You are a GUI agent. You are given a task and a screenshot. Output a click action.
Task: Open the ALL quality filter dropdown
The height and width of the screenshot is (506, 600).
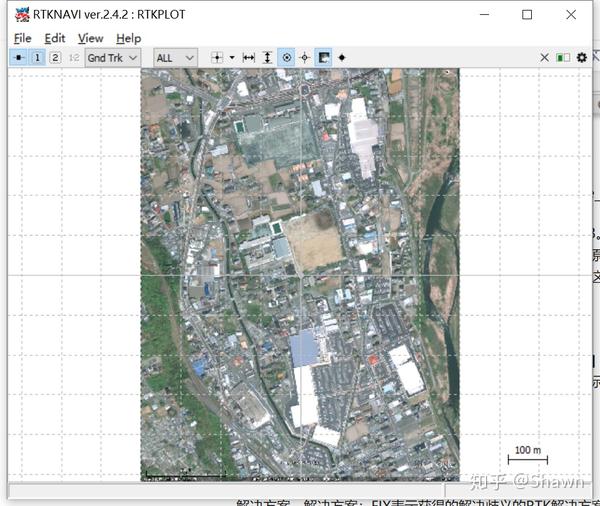(x=175, y=58)
